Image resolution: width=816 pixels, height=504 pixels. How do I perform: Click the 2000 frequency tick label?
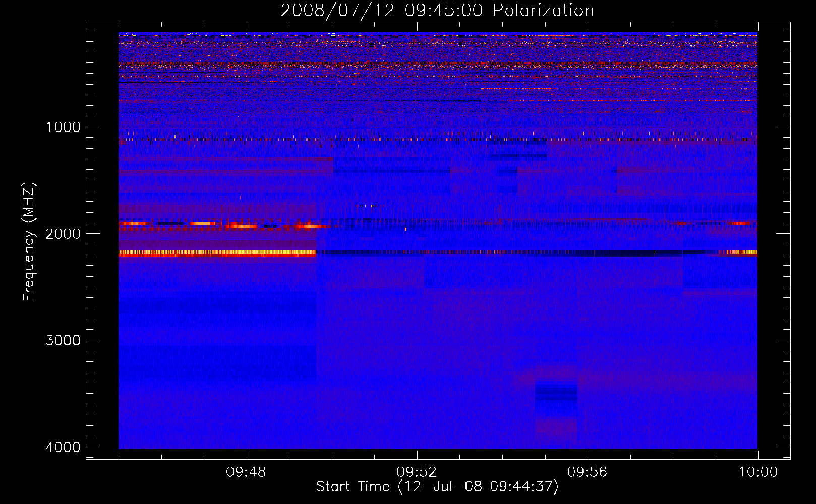(63, 233)
